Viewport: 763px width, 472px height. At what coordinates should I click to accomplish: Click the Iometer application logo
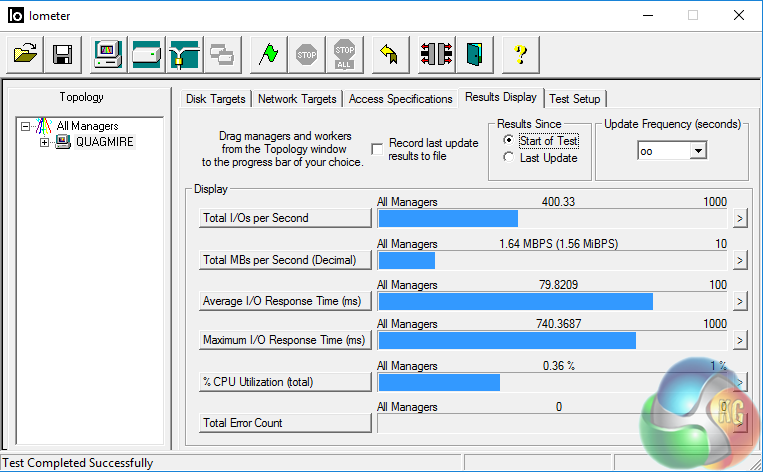click(x=16, y=16)
